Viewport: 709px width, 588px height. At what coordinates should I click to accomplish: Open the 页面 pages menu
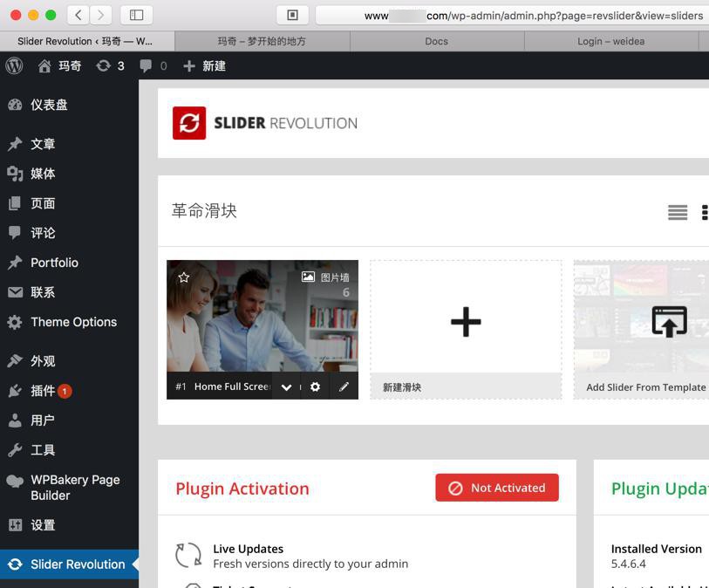[69, 203]
